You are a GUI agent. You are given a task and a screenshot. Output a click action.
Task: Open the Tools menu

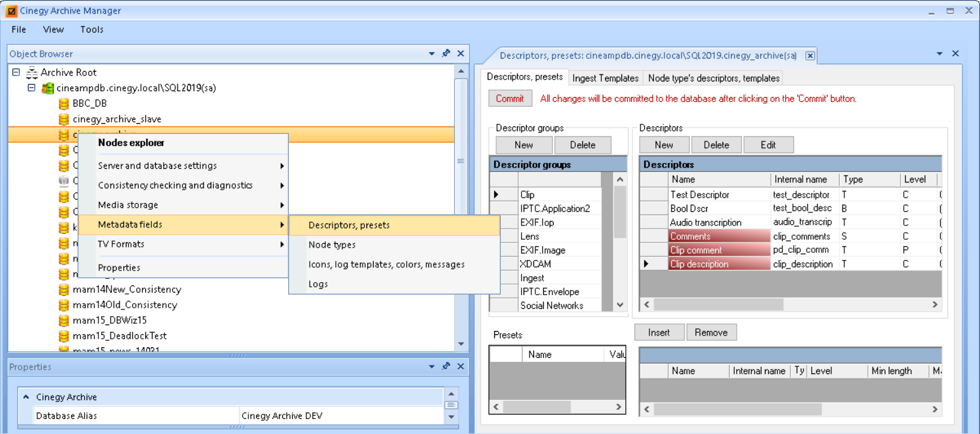click(x=92, y=29)
